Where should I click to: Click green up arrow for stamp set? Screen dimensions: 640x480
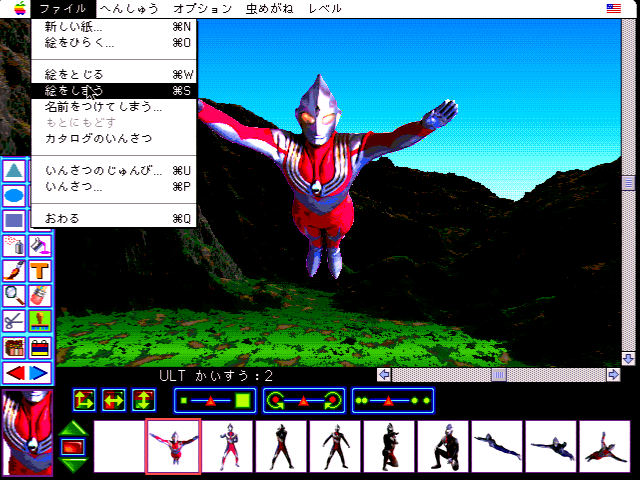pos(73,428)
